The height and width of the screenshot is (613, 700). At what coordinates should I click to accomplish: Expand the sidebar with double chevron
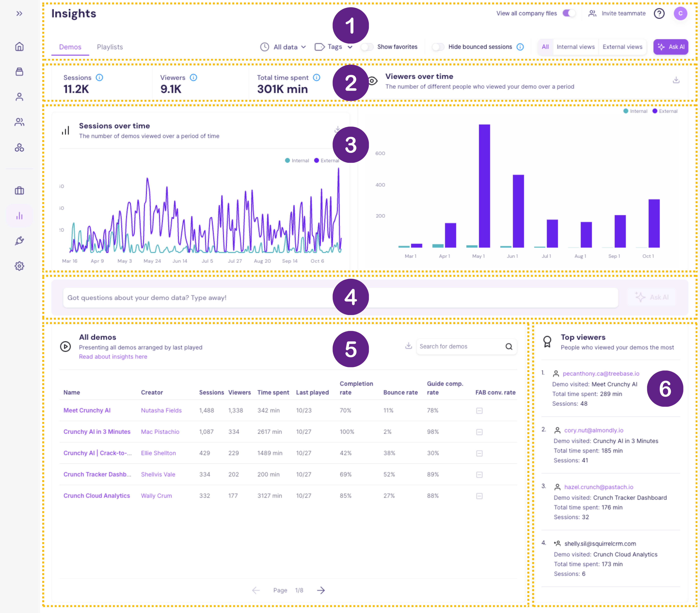click(20, 13)
